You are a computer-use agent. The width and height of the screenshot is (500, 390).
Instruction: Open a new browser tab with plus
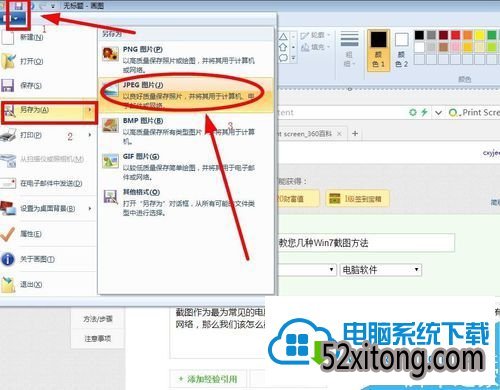pyautogui.click(x=355, y=134)
